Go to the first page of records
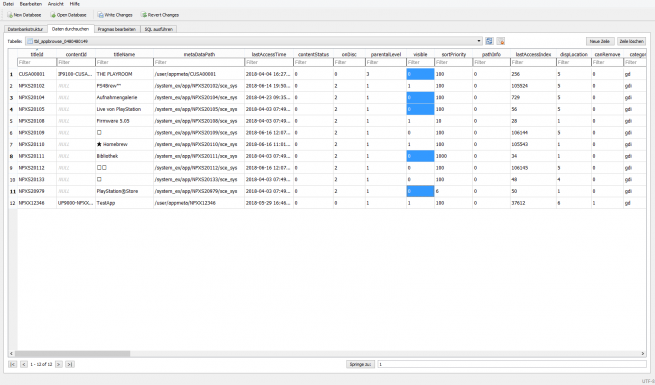Screen dimensions: 655x385 point(13,365)
